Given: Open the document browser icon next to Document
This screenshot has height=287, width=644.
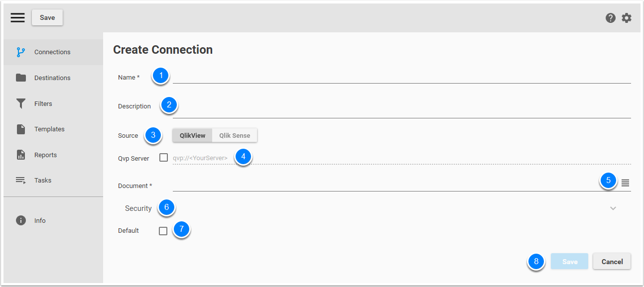Looking at the screenshot, I should (x=626, y=183).
